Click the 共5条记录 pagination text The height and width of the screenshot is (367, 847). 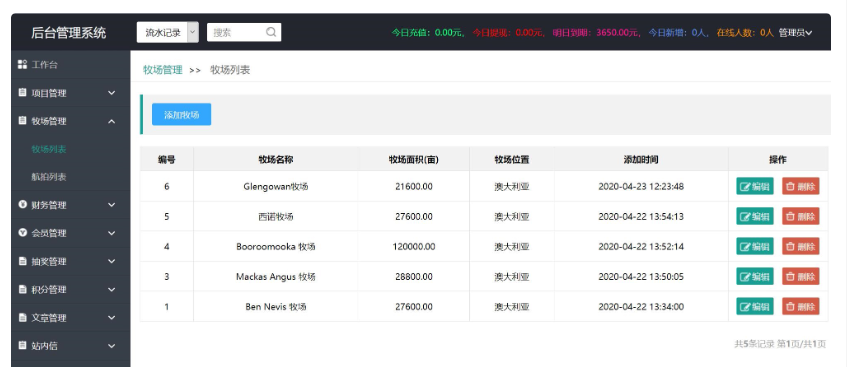click(x=754, y=344)
